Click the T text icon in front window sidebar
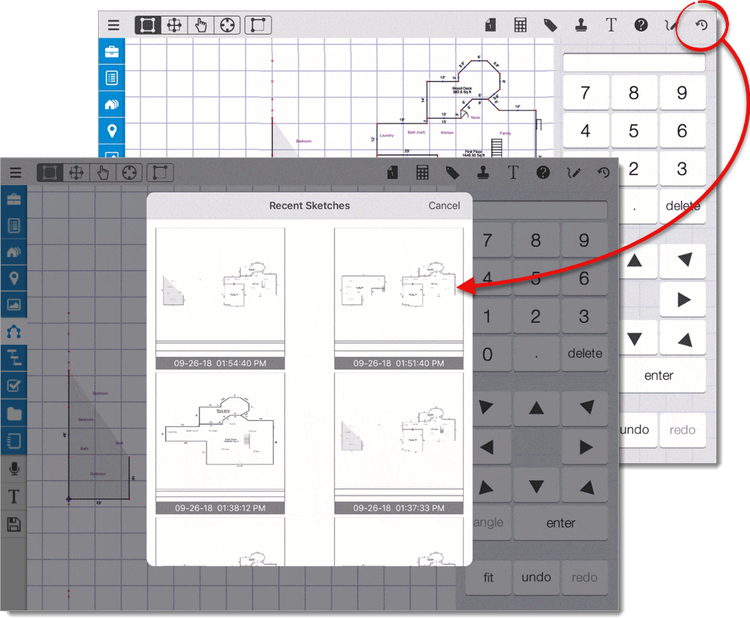This screenshot has width=750, height=618. tap(14, 497)
